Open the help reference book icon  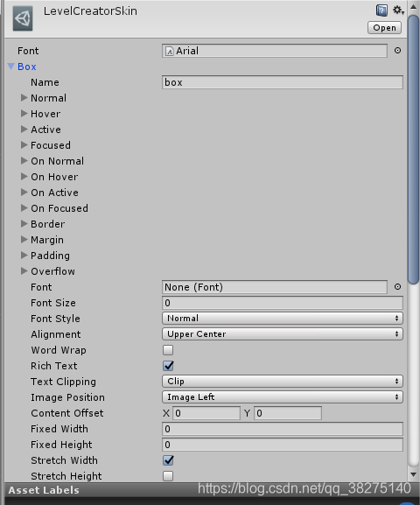[381, 11]
